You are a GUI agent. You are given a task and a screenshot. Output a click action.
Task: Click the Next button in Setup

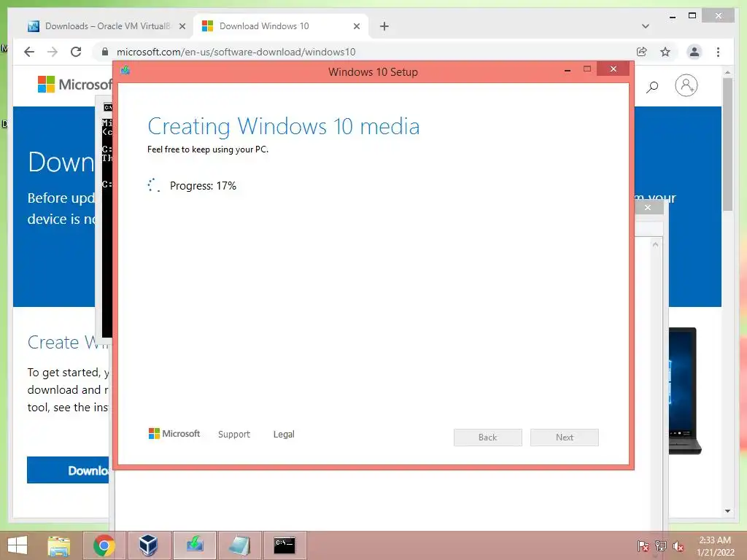click(565, 437)
